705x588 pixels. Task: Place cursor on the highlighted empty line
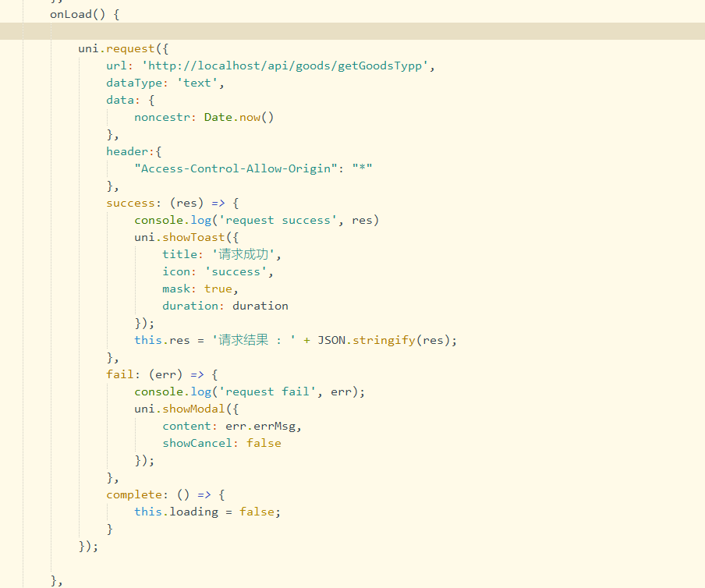[352, 31]
